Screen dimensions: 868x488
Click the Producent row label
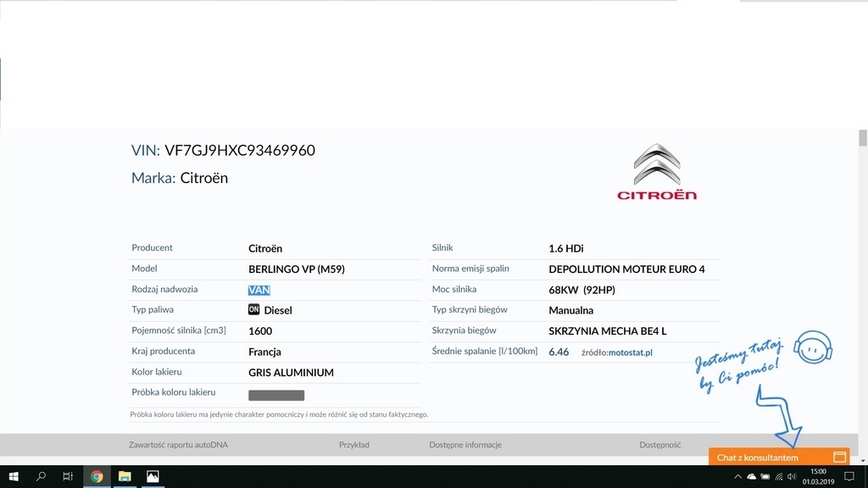[152, 248]
